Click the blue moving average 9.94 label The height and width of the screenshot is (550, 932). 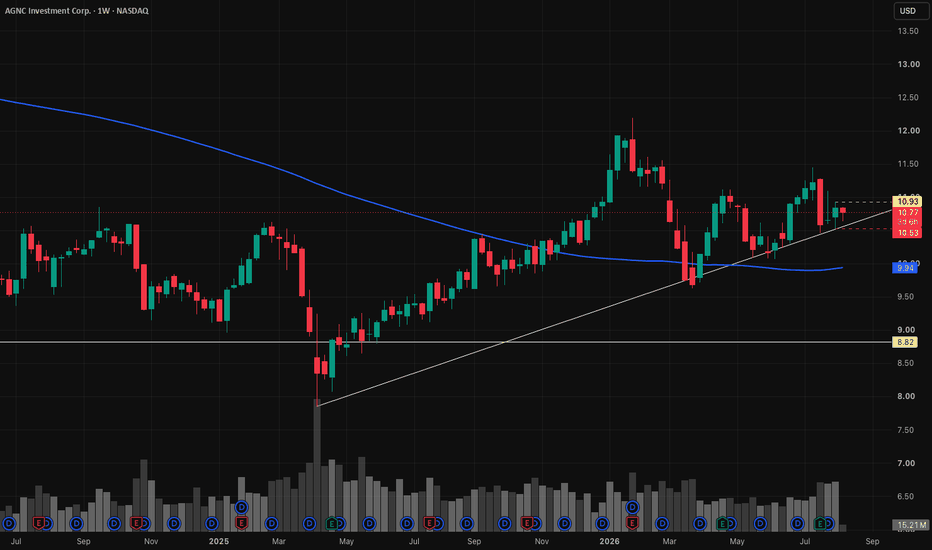coord(905,268)
